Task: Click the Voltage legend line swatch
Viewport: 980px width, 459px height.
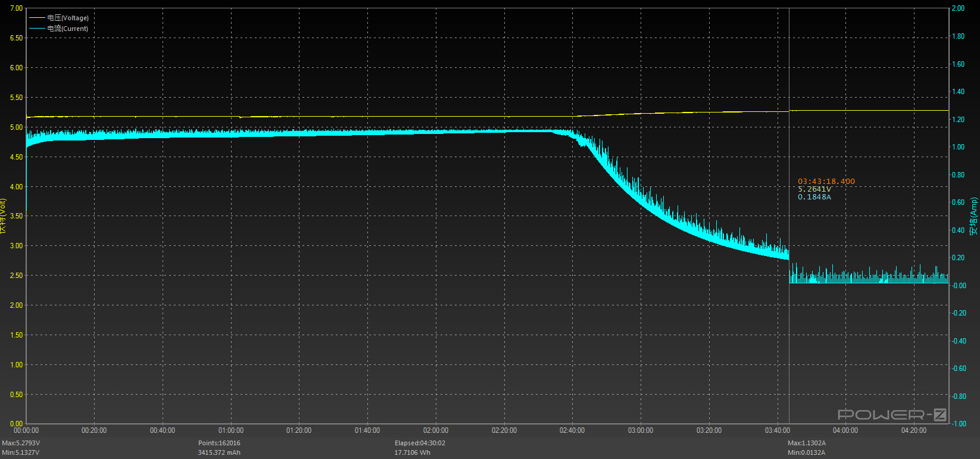Action: click(x=37, y=18)
